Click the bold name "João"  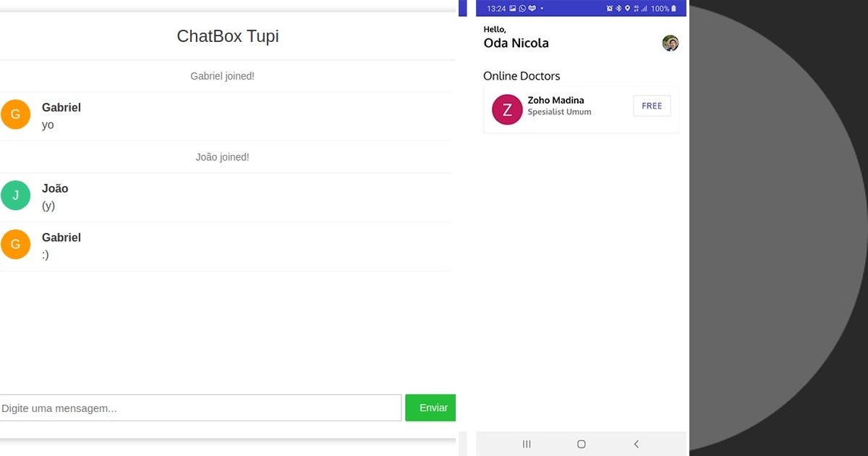[x=55, y=188]
